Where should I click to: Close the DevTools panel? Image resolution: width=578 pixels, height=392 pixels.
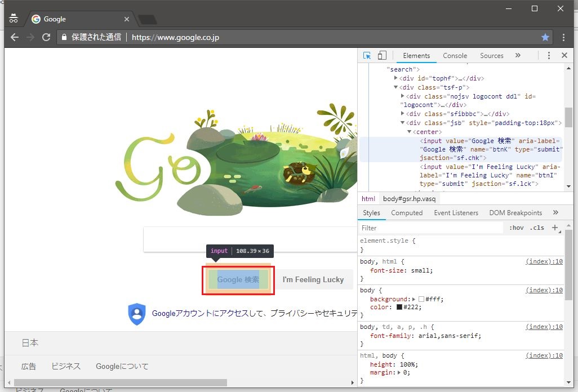[564, 55]
